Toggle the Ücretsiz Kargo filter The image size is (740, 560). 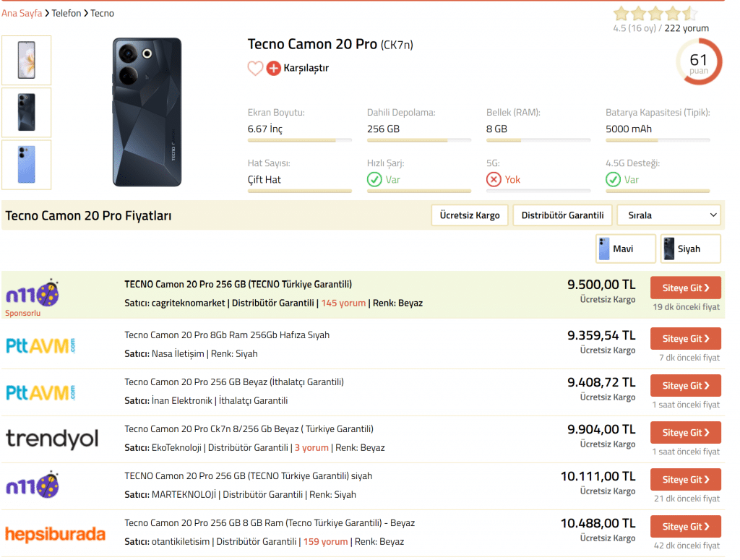470,215
